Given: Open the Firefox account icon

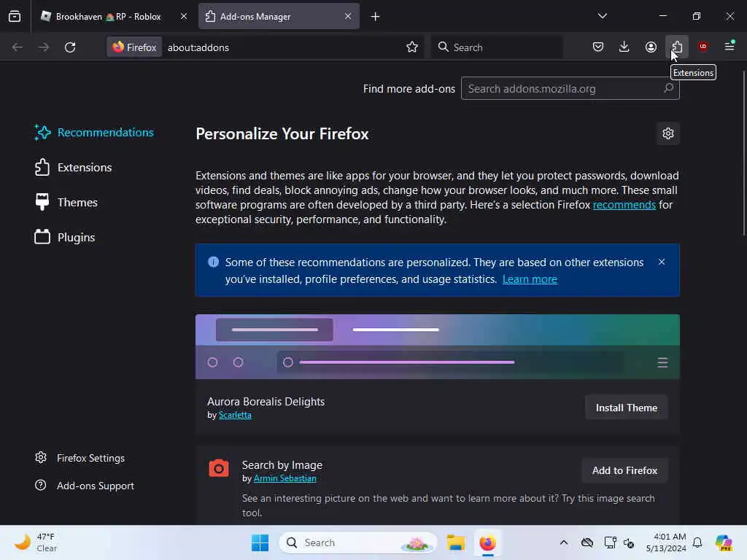Looking at the screenshot, I should click(651, 47).
